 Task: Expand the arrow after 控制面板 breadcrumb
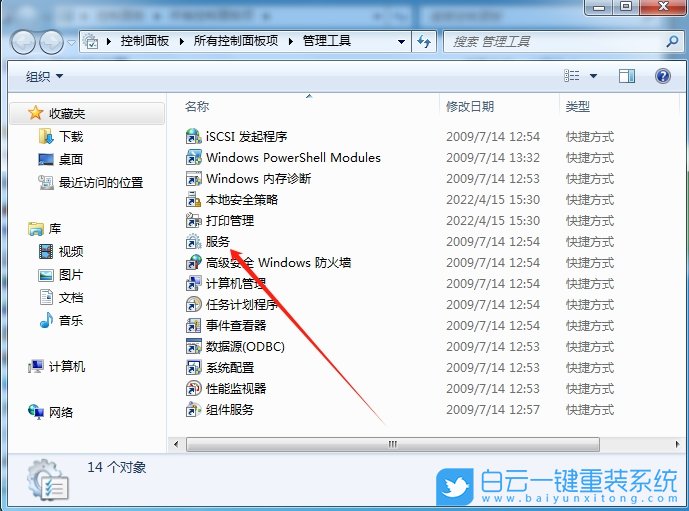(x=181, y=41)
